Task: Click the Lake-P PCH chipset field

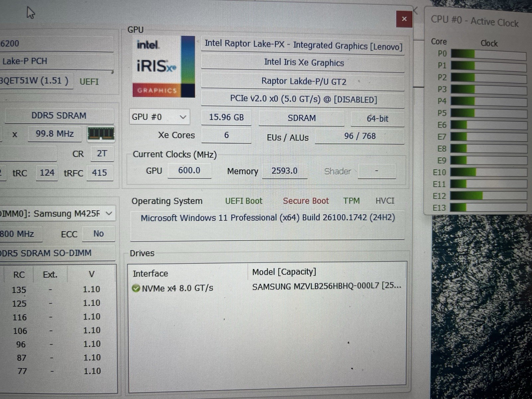Action: tap(57, 62)
